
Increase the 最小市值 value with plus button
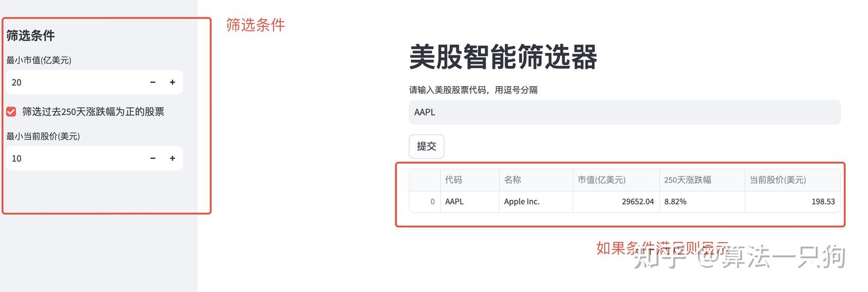click(172, 82)
